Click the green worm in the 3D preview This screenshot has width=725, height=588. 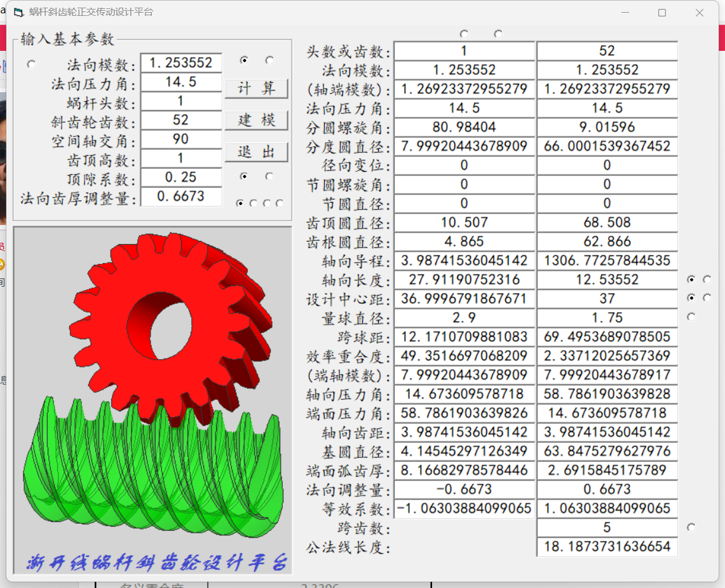[152, 470]
